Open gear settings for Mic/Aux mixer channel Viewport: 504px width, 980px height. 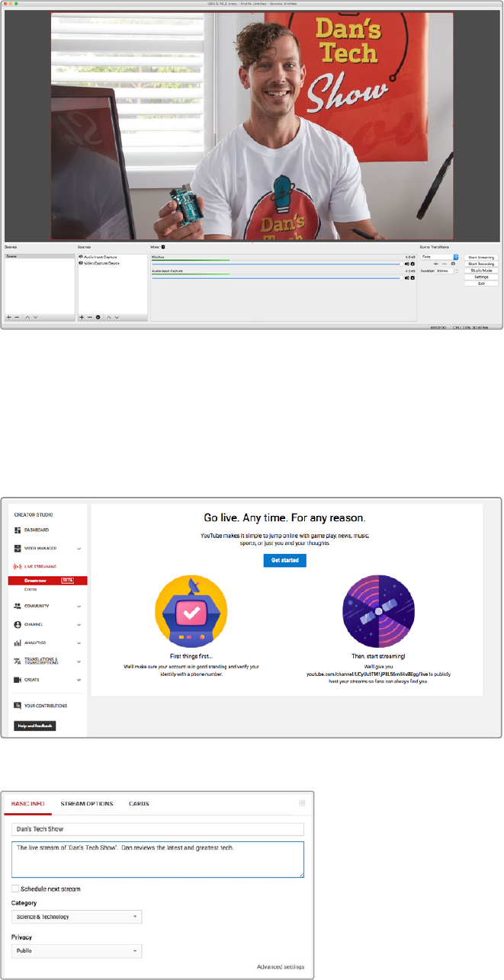(413, 264)
